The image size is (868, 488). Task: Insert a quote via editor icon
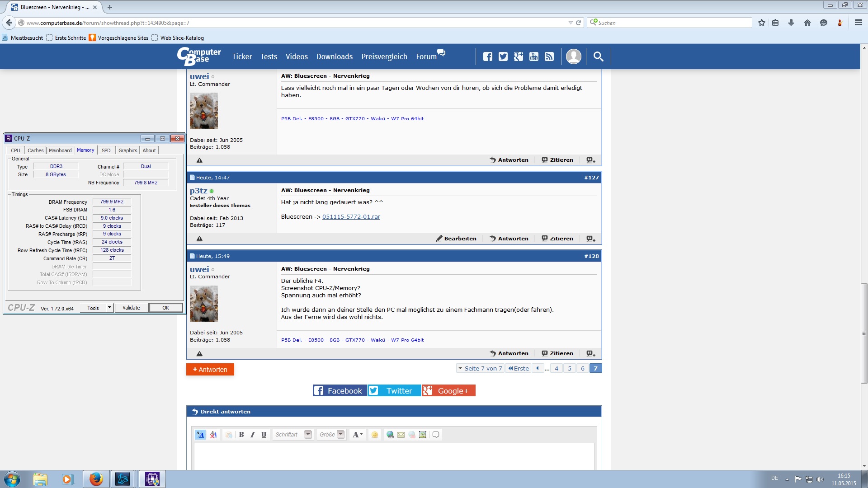[x=436, y=435]
